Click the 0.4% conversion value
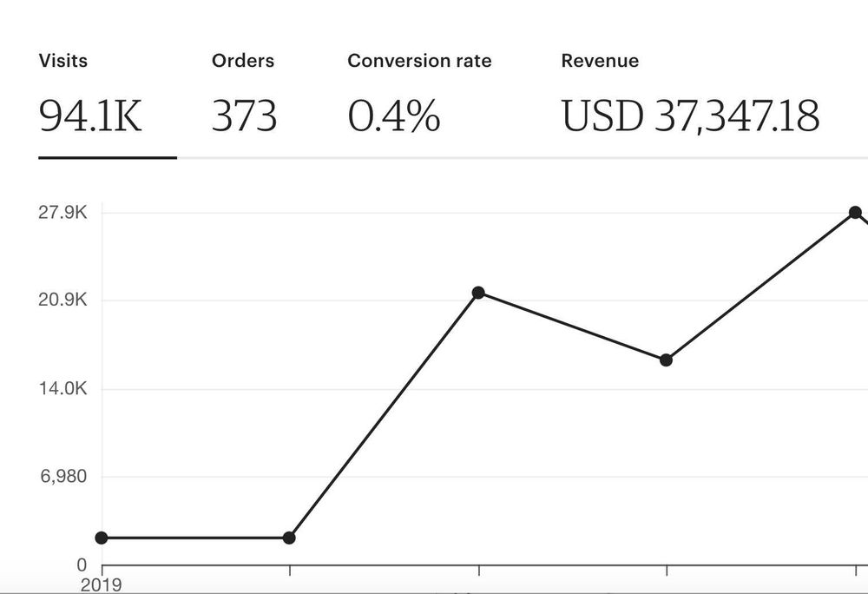 tap(393, 115)
